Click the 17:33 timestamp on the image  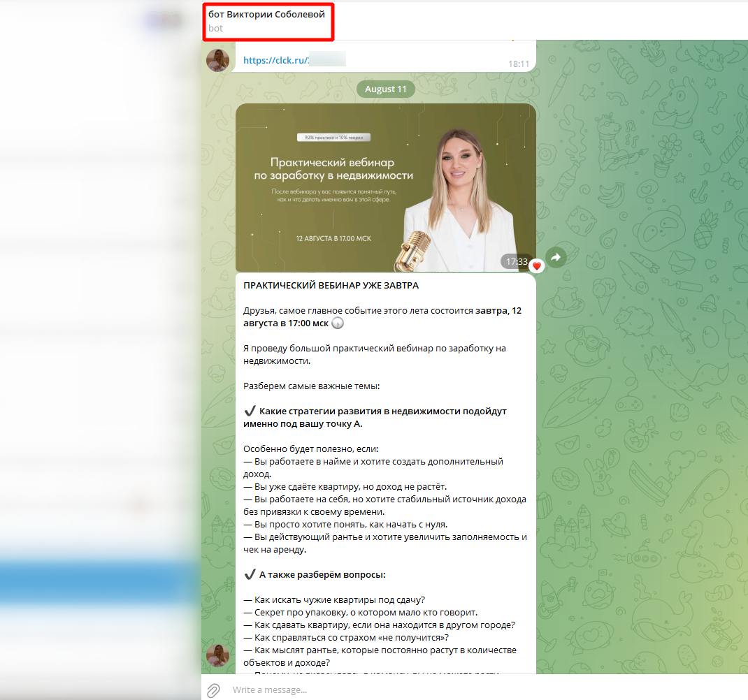(517, 262)
